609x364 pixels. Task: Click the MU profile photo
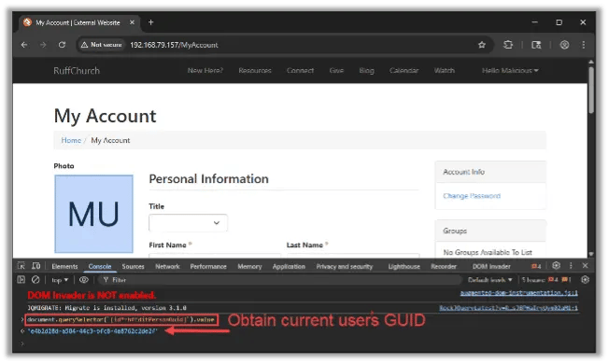click(93, 214)
